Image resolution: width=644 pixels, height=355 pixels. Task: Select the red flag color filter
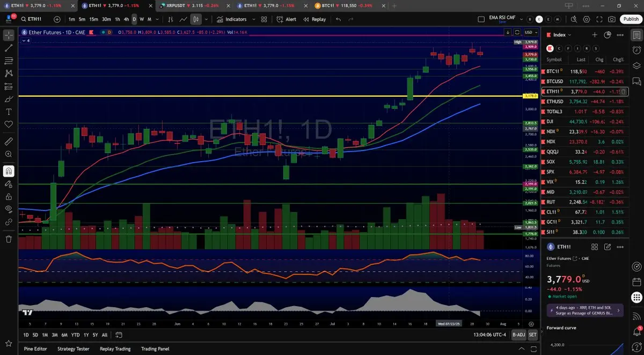click(550, 48)
